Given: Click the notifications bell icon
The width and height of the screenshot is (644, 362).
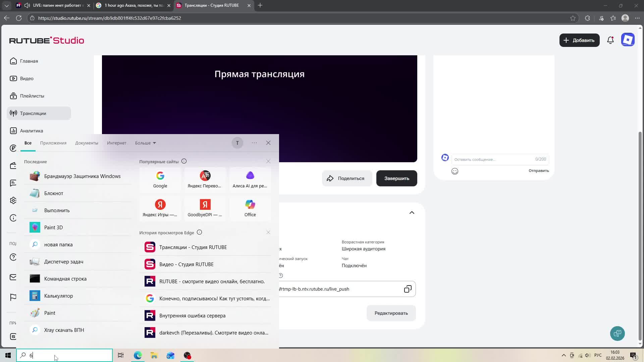Looking at the screenshot, I should click(610, 40).
